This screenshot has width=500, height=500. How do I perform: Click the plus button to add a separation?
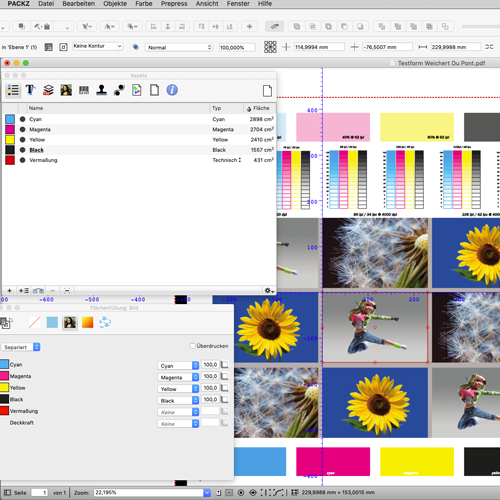[x=9, y=291]
